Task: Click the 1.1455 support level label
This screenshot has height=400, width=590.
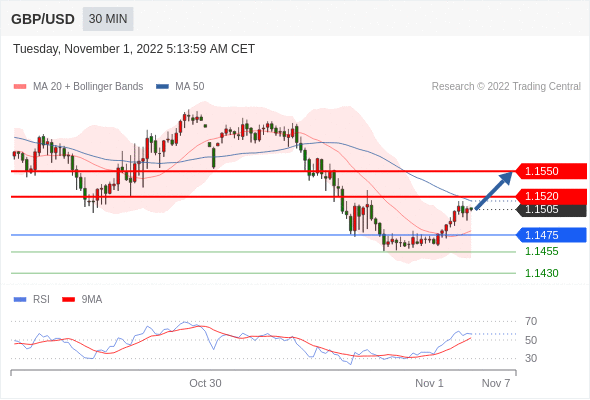Action: click(x=541, y=251)
